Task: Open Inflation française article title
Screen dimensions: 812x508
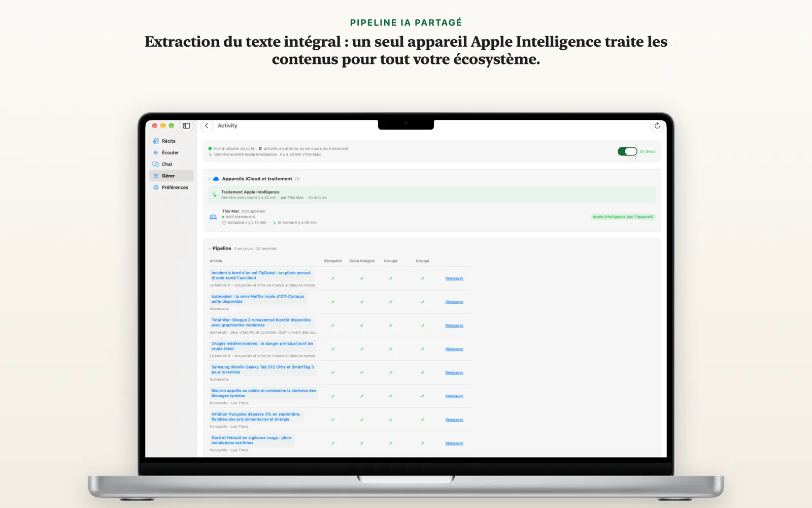Action: [x=256, y=417]
